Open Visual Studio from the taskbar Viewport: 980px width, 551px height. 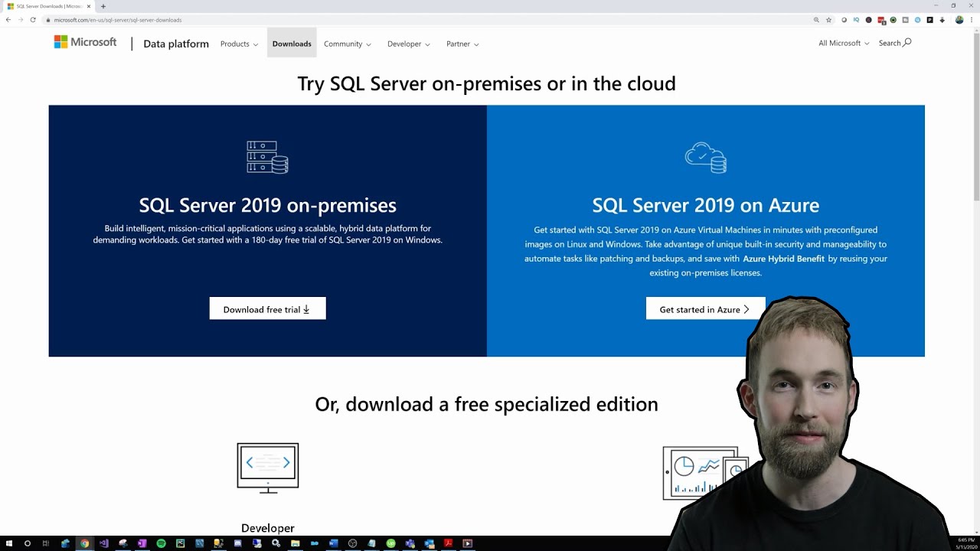(x=103, y=543)
